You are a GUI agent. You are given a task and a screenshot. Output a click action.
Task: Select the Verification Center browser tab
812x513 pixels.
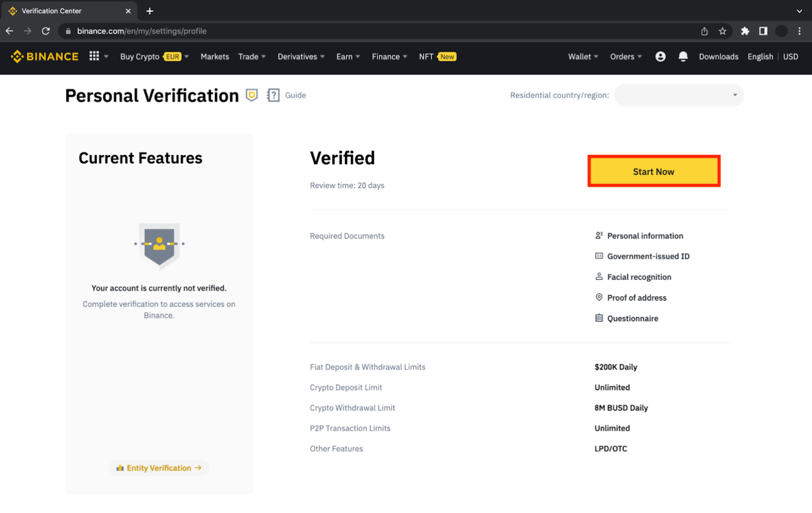[70, 11]
